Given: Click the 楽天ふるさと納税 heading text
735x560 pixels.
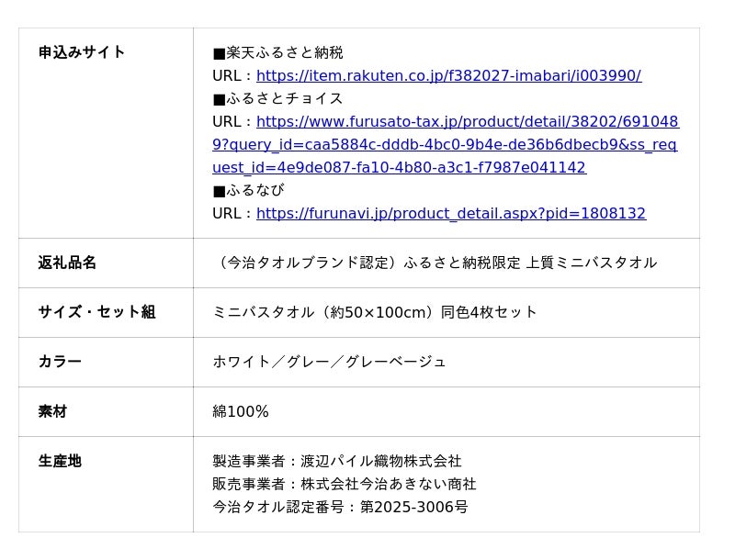Looking at the screenshot, I should click(284, 52).
